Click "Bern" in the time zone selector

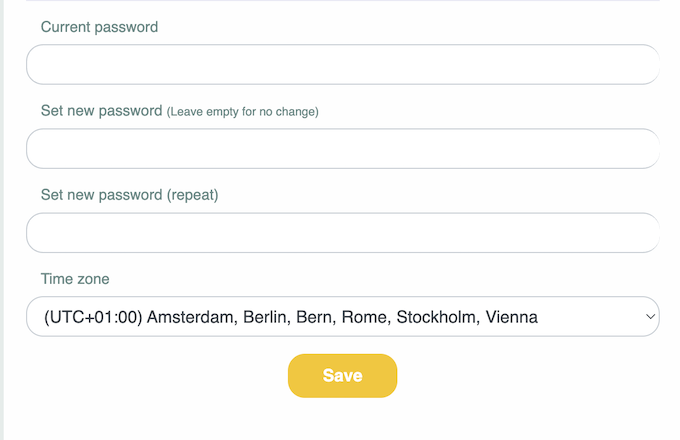(317, 318)
